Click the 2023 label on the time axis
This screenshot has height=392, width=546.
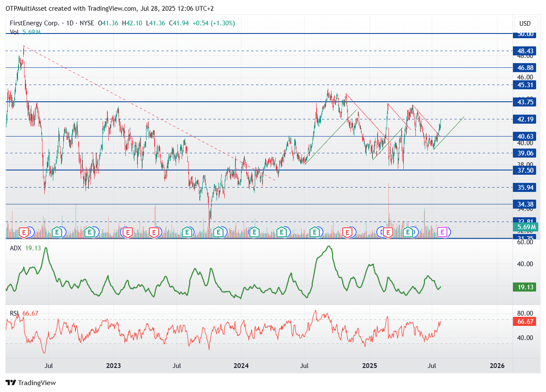click(113, 366)
